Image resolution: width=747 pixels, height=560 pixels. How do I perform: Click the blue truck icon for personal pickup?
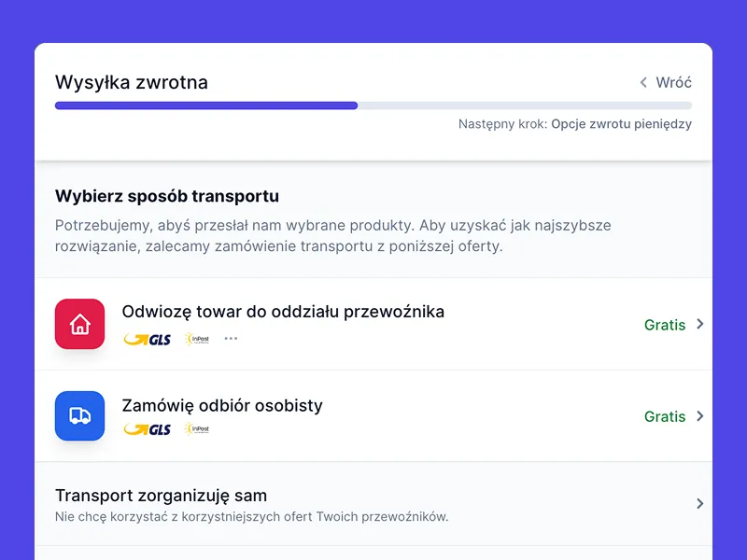(79, 415)
